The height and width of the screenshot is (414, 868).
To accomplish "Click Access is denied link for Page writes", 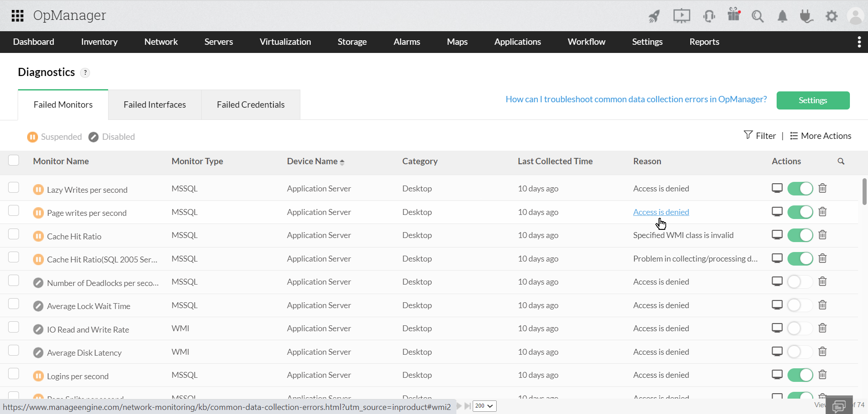I will click(x=661, y=212).
